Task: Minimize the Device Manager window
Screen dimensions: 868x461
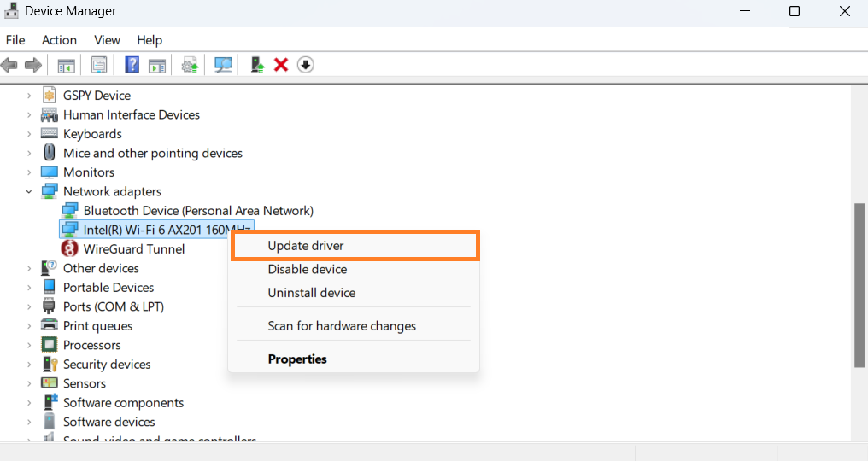Action: [745, 11]
